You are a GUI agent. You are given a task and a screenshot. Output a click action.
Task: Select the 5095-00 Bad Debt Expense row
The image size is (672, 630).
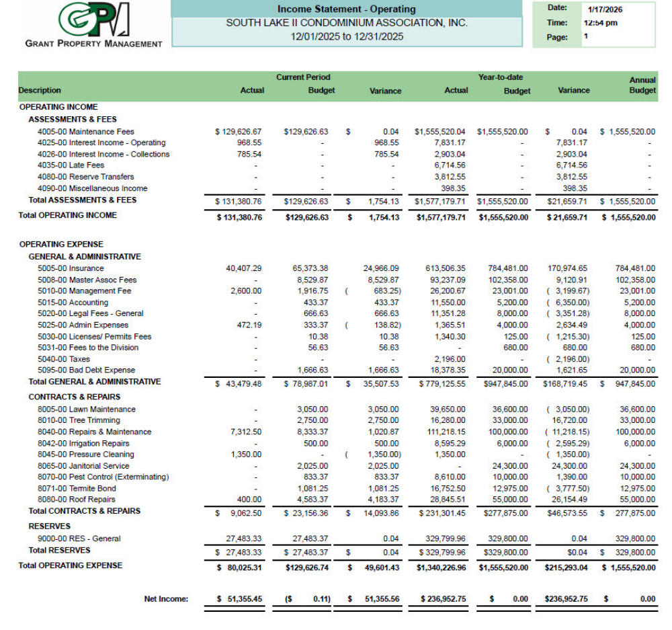pos(86,370)
